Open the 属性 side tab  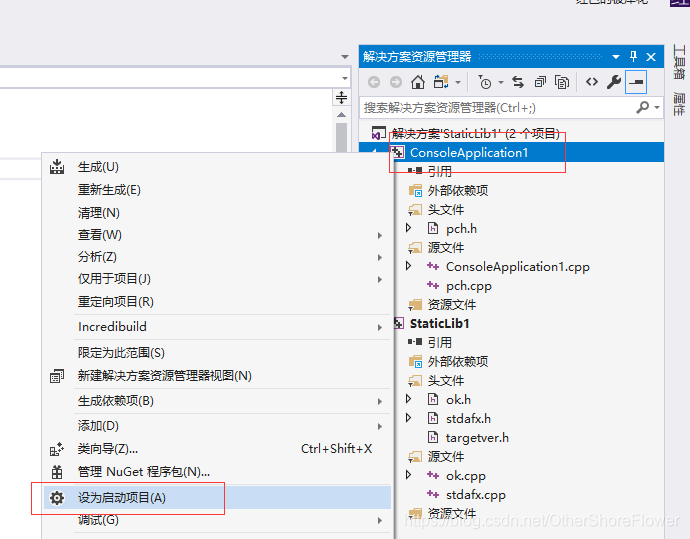(679, 104)
